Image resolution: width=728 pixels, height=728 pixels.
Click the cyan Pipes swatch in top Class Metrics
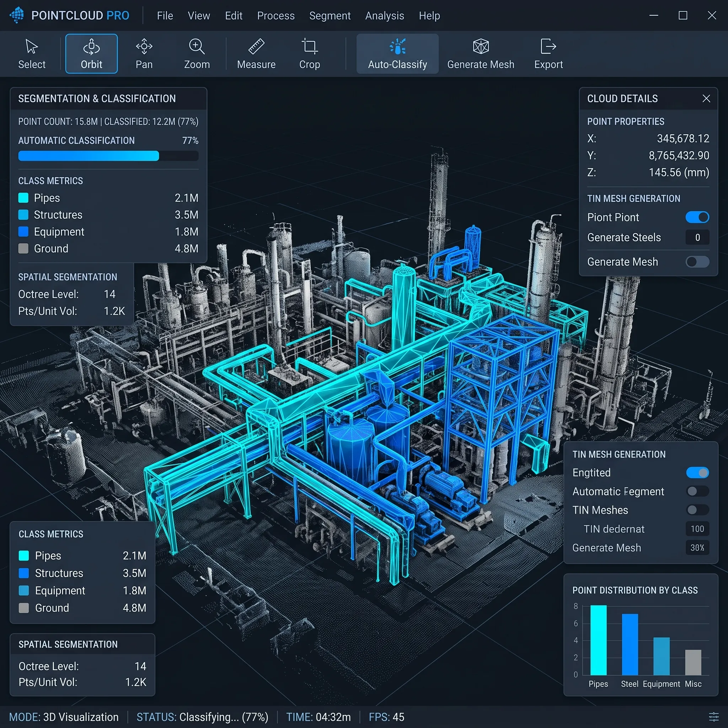[x=23, y=198]
